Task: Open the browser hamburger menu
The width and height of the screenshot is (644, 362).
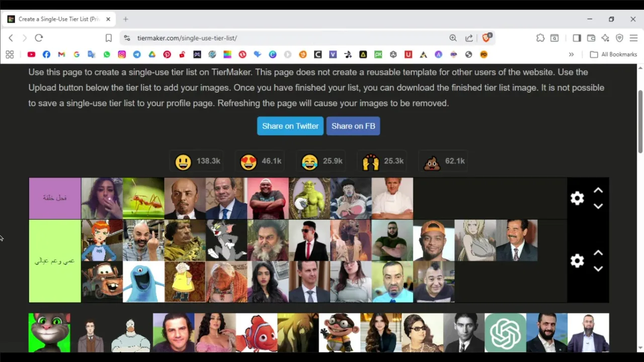Action: pos(633,38)
